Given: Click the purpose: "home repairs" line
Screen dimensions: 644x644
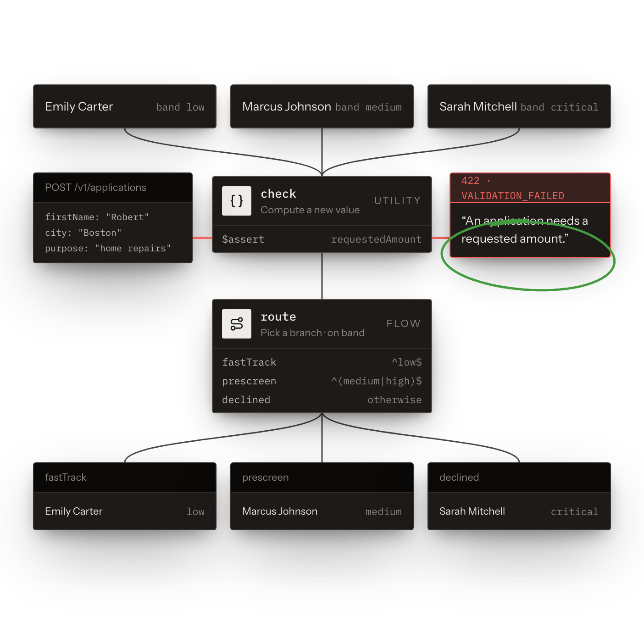Looking at the screenshot, I should tap(108, 248).
